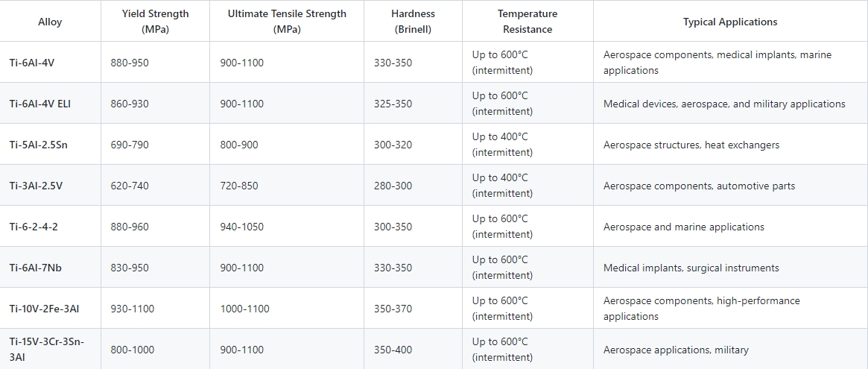This screenshot has width=868, height=369.
Task: Select the 940-1050 tensile strength value
Action: pos(241,227)
